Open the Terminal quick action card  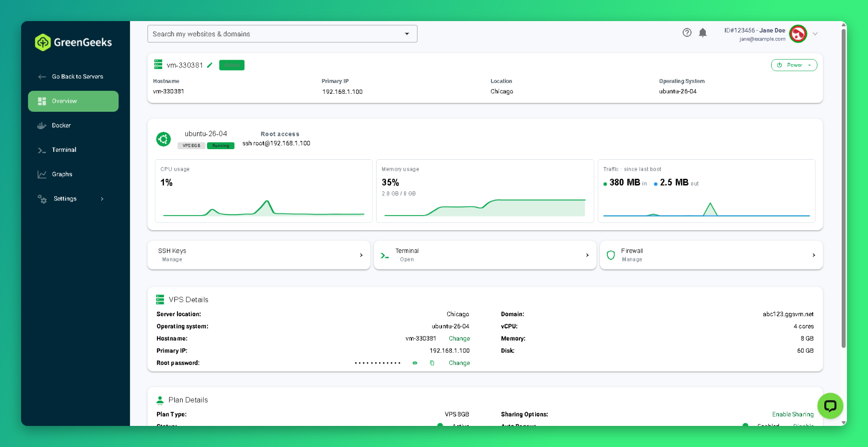coord(485,255)
